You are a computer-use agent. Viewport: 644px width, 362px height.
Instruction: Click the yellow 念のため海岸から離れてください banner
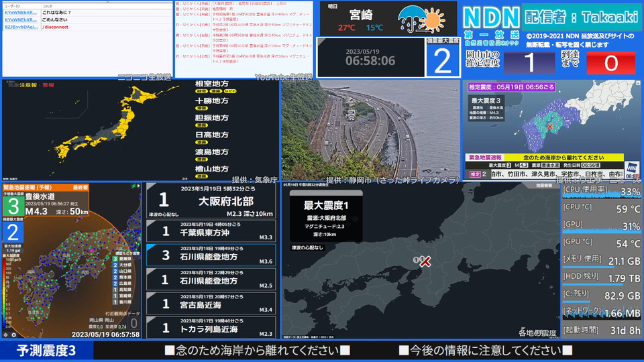[563, 158]
